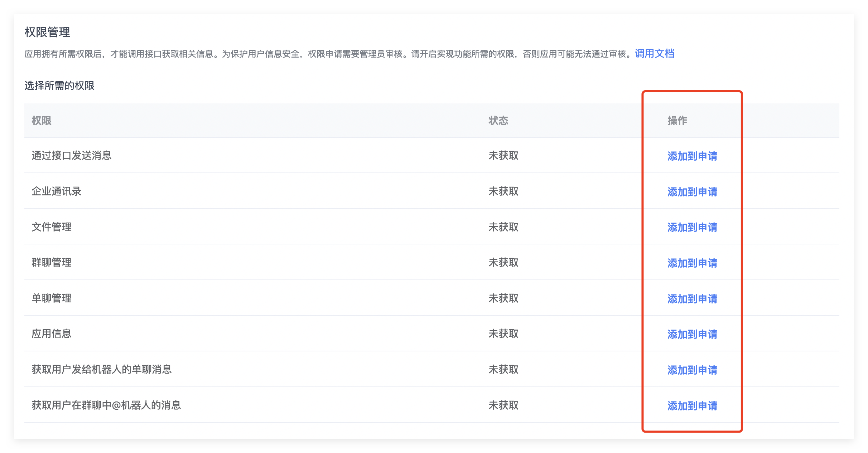Screen dimensions: 868x453
Task: Add 获取用户发给机器人的单聊消息 permission to request
Action: tap(692, 370)
